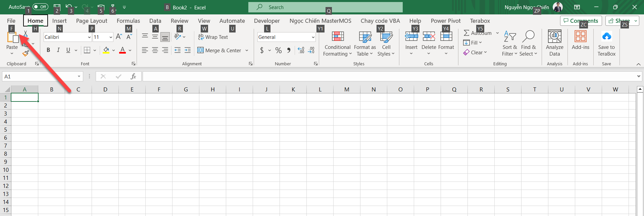Collapse the ribbon with the chevron
The image size is (644, 216).
[x=638, y=64]
